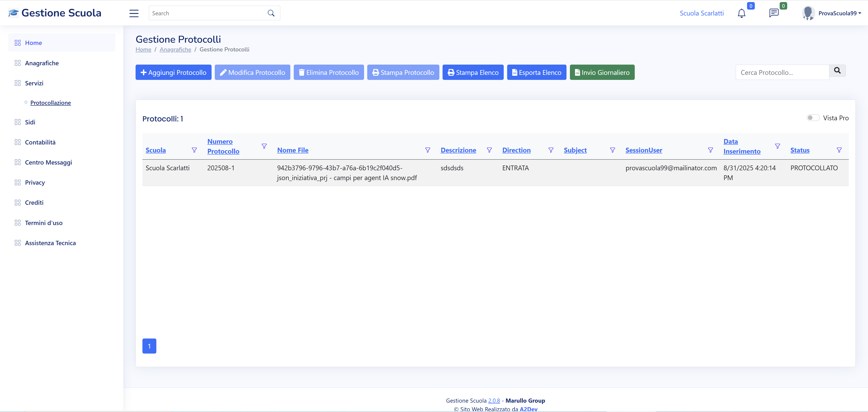868x412 pixels.
Task: Open filter for Nome File column
Action: click(427, 150)
